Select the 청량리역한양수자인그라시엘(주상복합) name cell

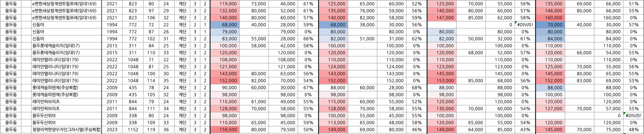click(x=67, y=129)
